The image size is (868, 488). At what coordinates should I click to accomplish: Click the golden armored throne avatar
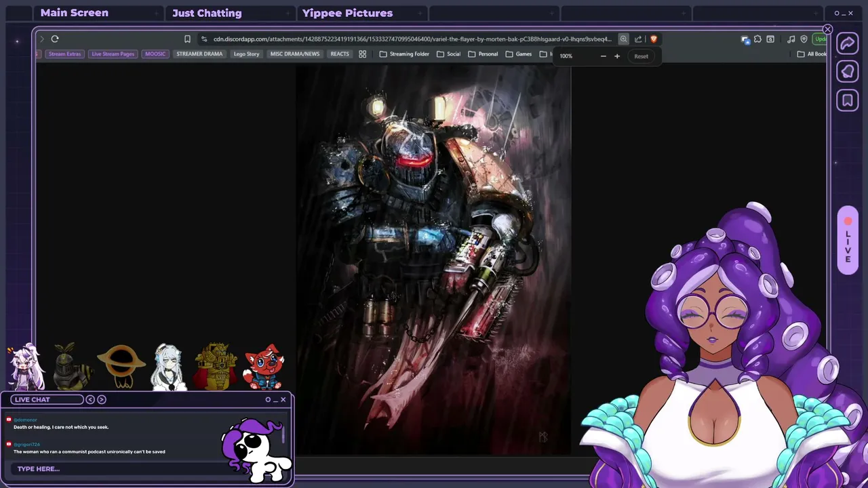coord(216,366)
